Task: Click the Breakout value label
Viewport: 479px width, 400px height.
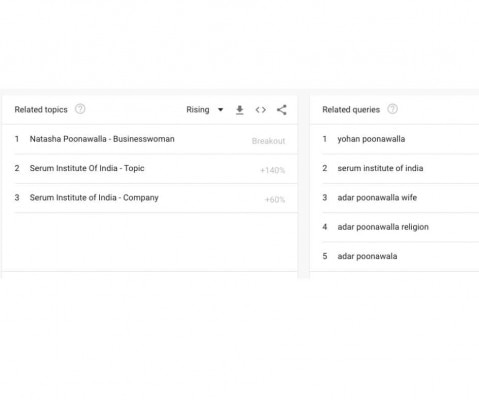Action: tap(268, 141)
